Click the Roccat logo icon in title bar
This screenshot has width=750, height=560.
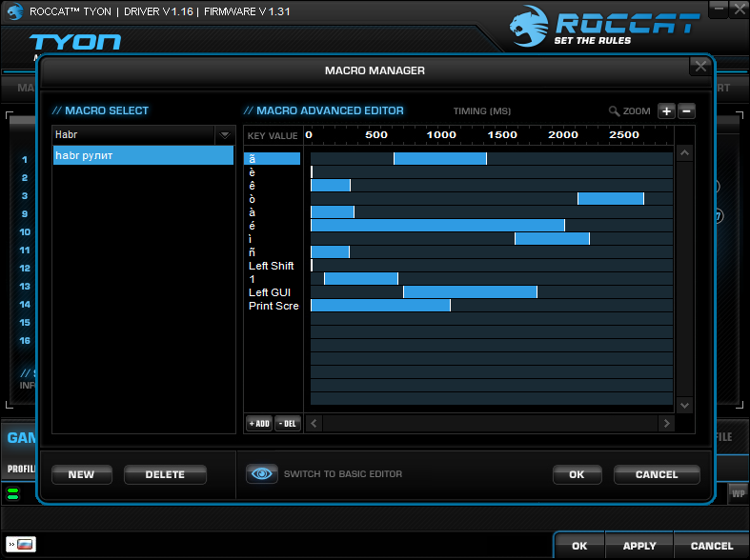click(x=15, y=11)
